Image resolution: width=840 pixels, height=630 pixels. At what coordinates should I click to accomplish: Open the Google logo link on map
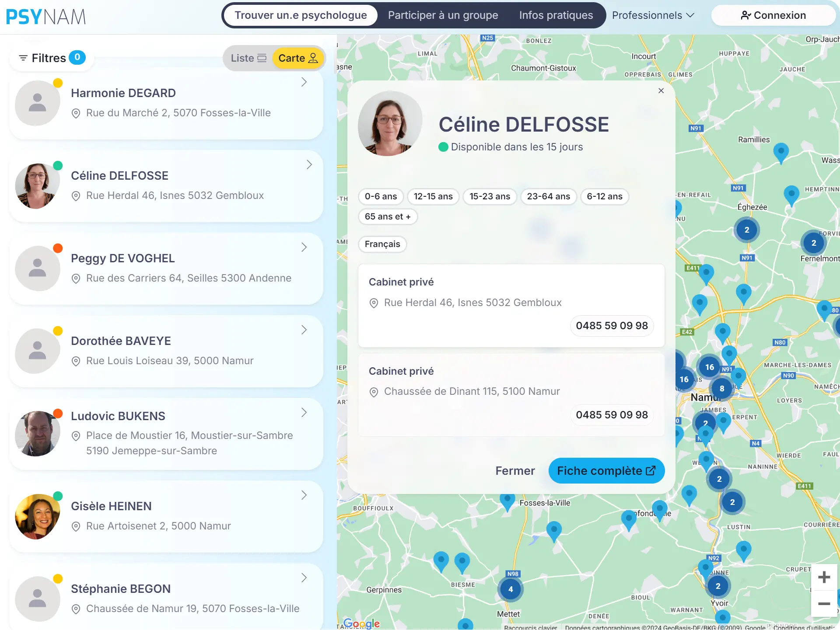coord(361,623)
